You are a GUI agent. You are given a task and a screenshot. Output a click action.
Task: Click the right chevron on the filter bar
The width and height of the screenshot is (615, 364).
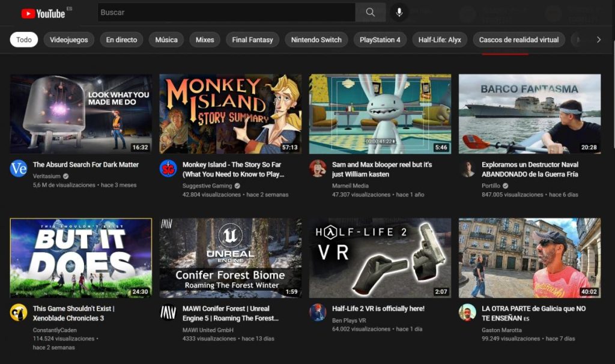click(599, 39)
